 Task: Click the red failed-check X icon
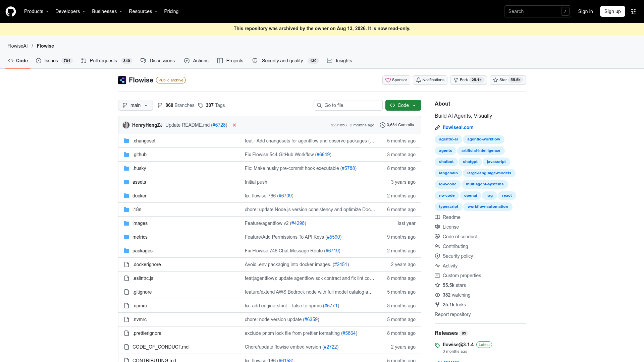pyautogui.click(x=234, y=125)
